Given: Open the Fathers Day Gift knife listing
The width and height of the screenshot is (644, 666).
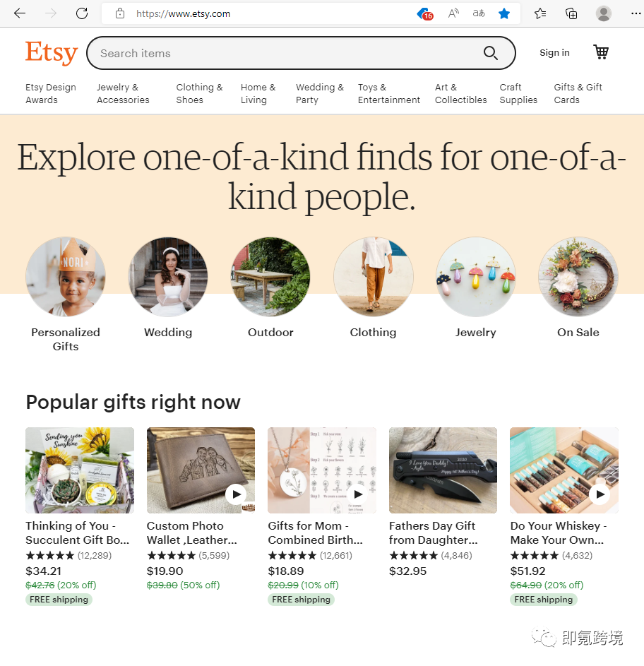Looking at the screenshot, I should [x=443, y=470].
